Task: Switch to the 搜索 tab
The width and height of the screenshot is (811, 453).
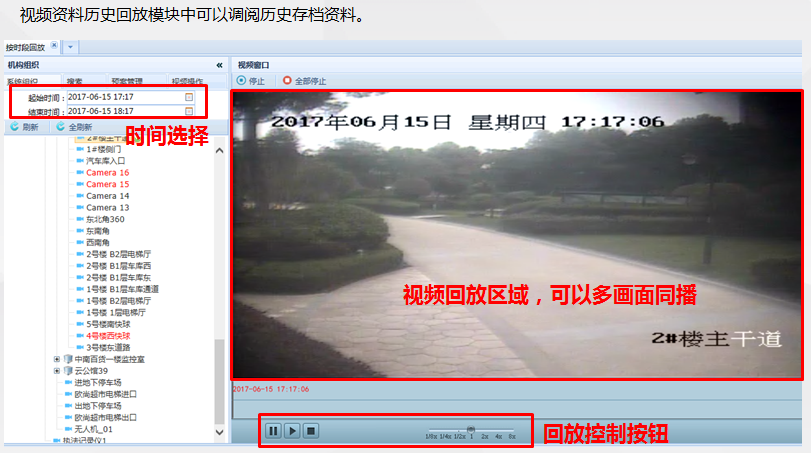Action: 74,81
